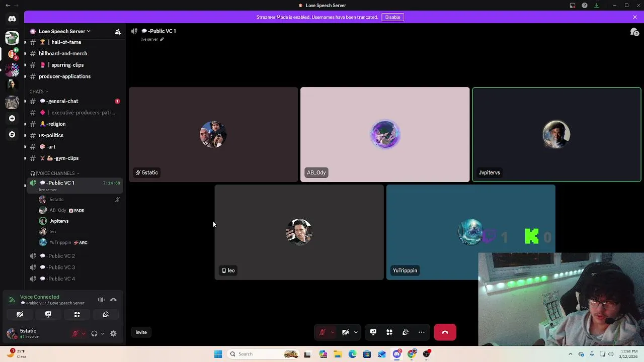Edit the live server status pencil icon
The height and width of the screenshot is (362, 644).
[x=162, y=39]
